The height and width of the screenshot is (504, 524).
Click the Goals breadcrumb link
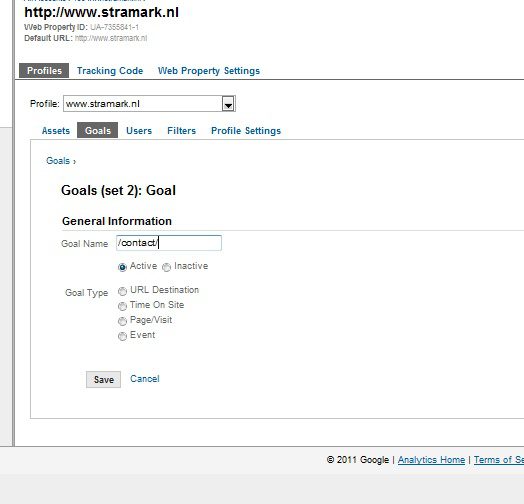pos(58,161)
